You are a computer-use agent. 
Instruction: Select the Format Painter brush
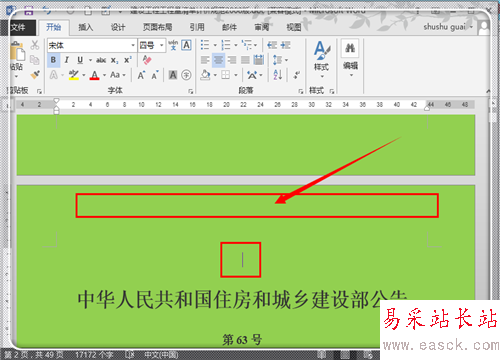click(35, 75)
